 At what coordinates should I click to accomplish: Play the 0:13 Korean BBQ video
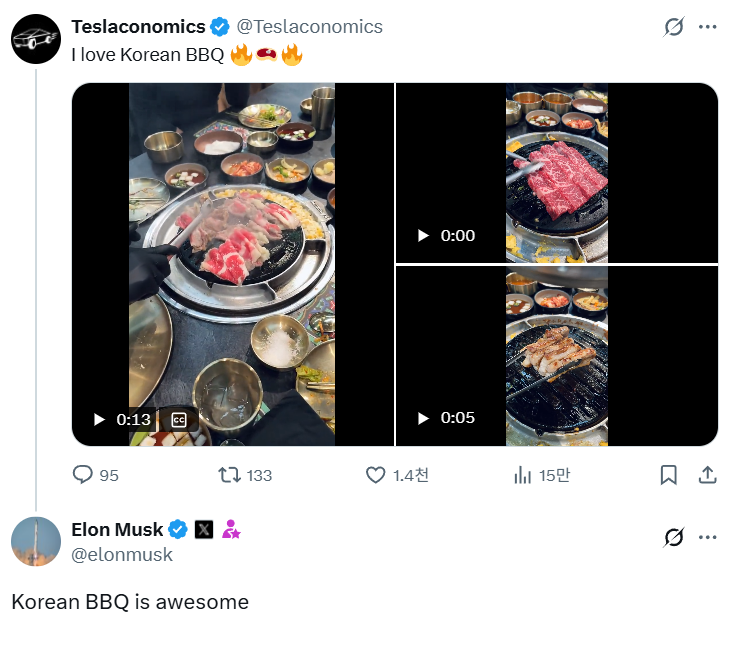[x=99, y=420]
